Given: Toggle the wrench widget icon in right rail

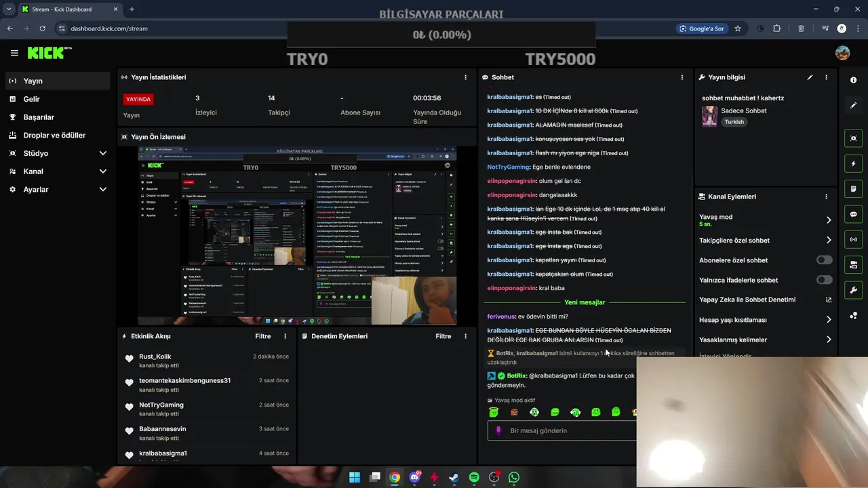Looking at the screenshot, I should [853, 290].
